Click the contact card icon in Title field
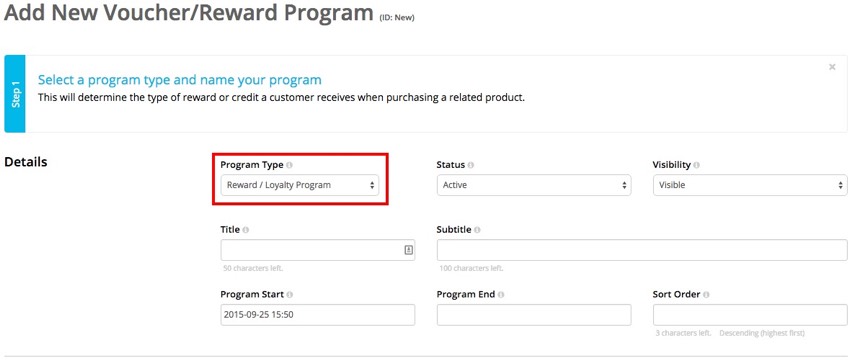 click(409, 250)
